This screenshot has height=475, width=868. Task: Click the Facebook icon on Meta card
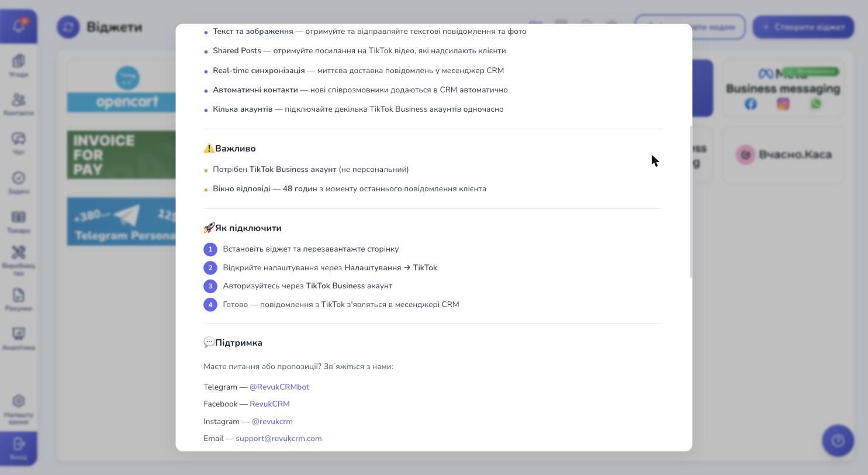coord(751,104)
